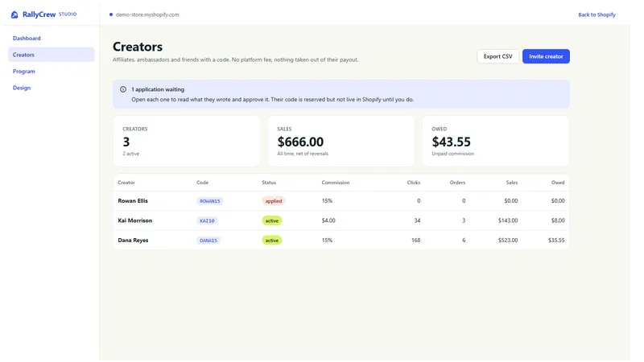
Task: Click the Creators stat card
Action: (x=187, y=141)
